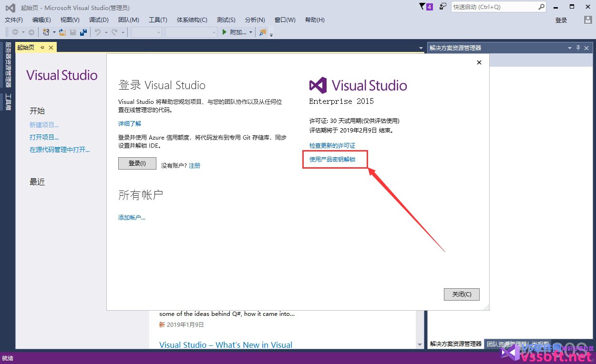
Task: Close the 起始页 document tab
Action: click(51, 47)
